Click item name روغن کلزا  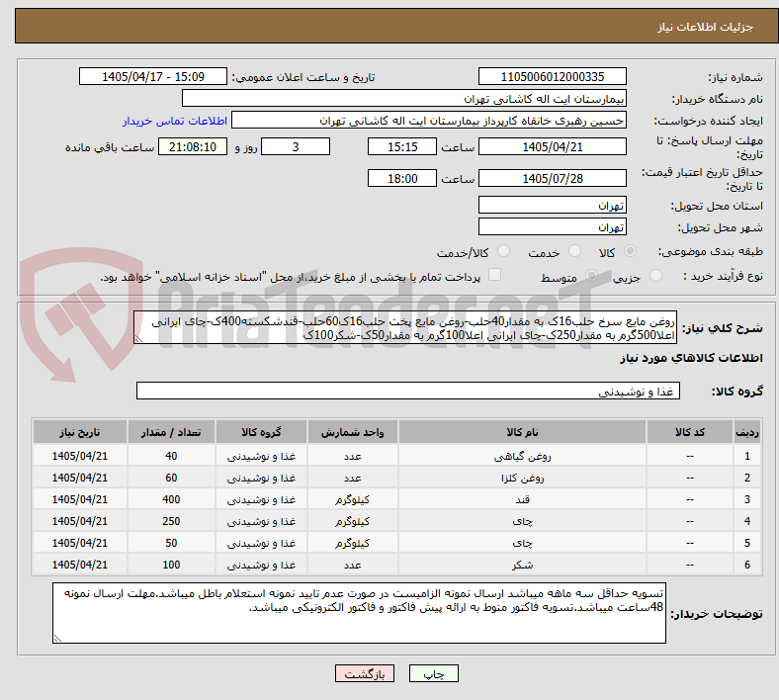pyautogui.click(x=522, y=478)
